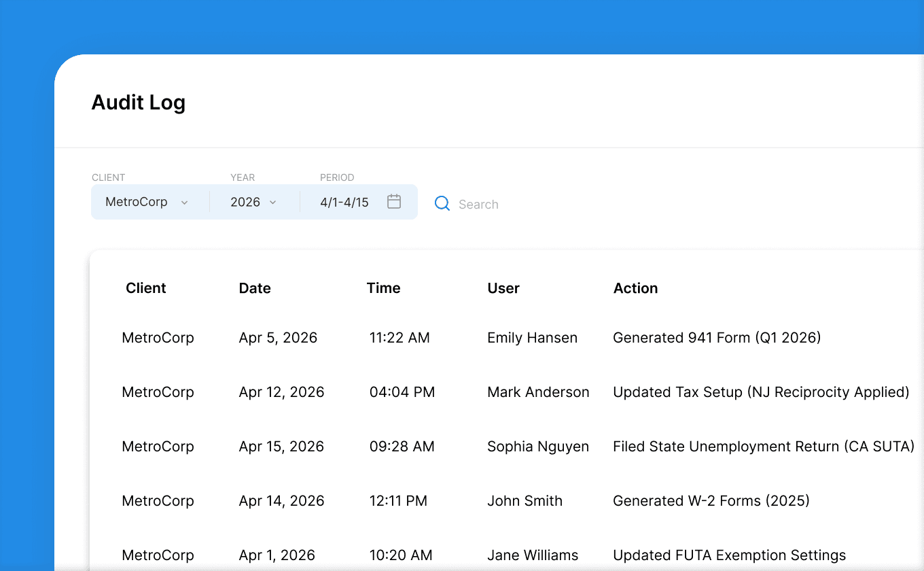Expand the Period 4/1-4/15 date range picker

coord(344,202)
